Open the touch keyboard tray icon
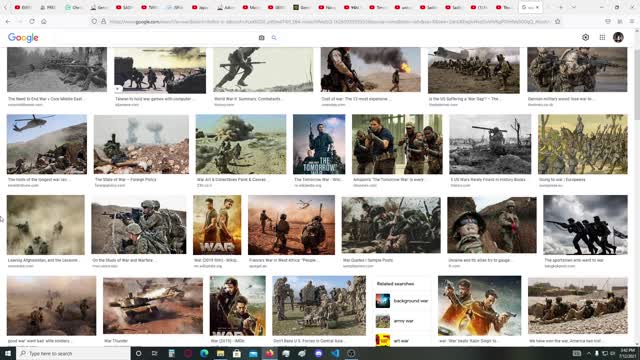The image size is (640, 360). pos(577,353)
